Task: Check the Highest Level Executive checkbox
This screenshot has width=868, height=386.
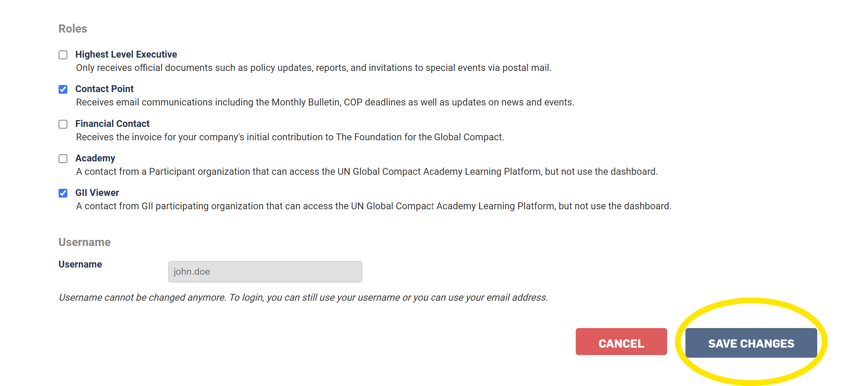Action: tap(63, 55)
